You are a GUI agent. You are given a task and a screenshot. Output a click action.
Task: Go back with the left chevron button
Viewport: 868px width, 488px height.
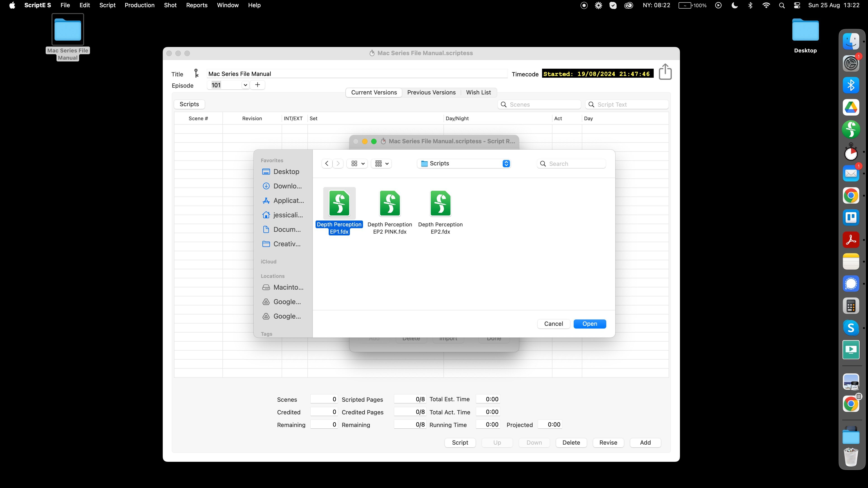click(326, 164)
